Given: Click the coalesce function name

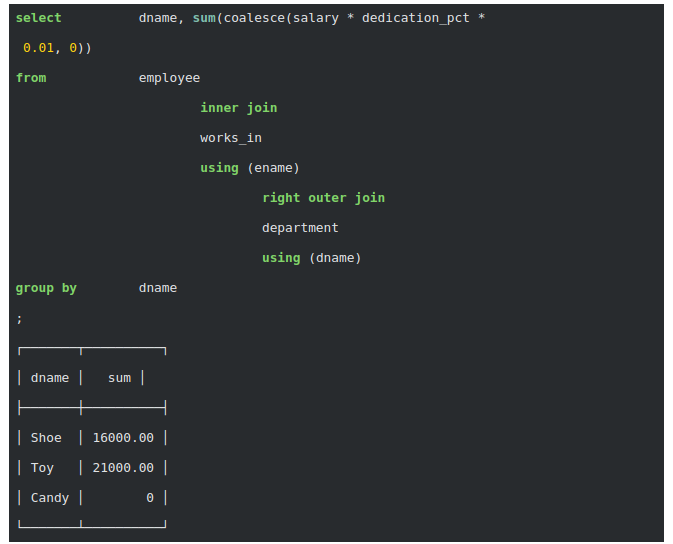Looking at the screenshot, I should pos(254,18).
